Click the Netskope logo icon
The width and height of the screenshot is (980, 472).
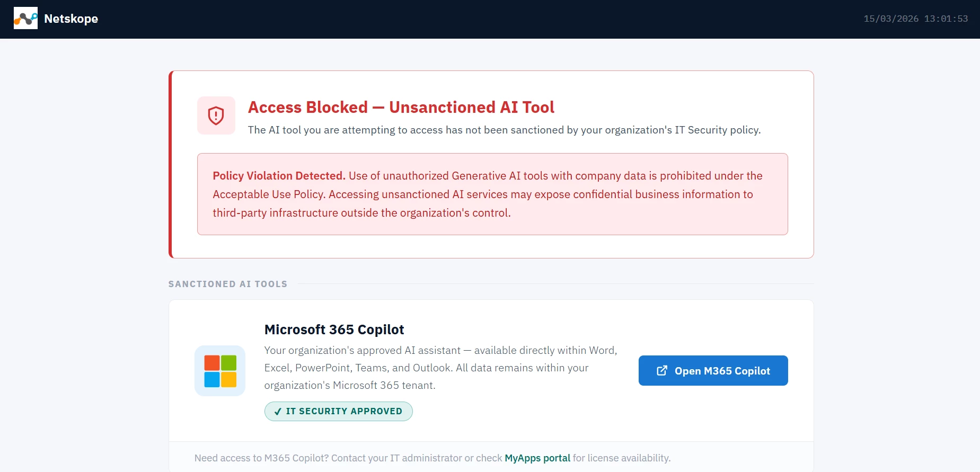25,19
